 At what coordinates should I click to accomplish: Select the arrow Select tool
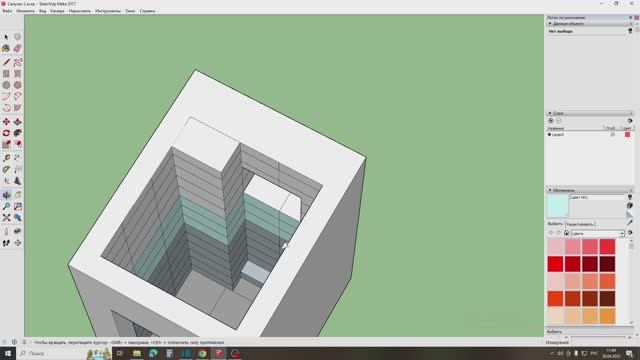point(6,37)
